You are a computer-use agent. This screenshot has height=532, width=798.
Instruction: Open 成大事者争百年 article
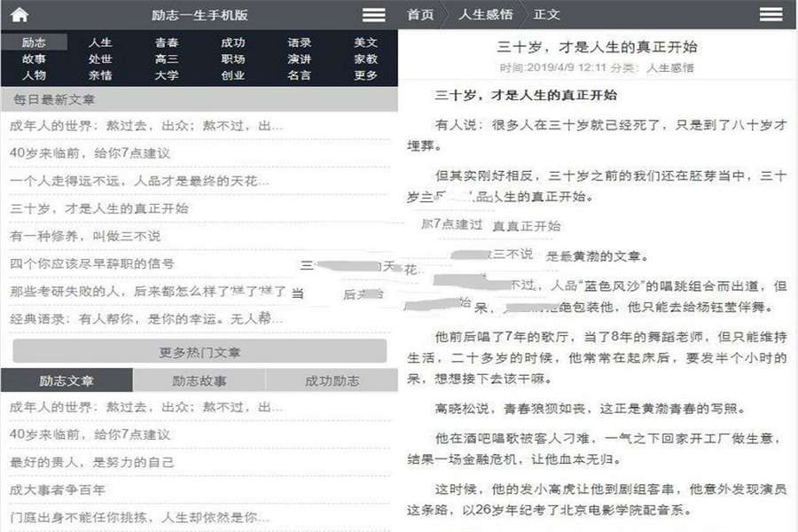click(57, 489)
